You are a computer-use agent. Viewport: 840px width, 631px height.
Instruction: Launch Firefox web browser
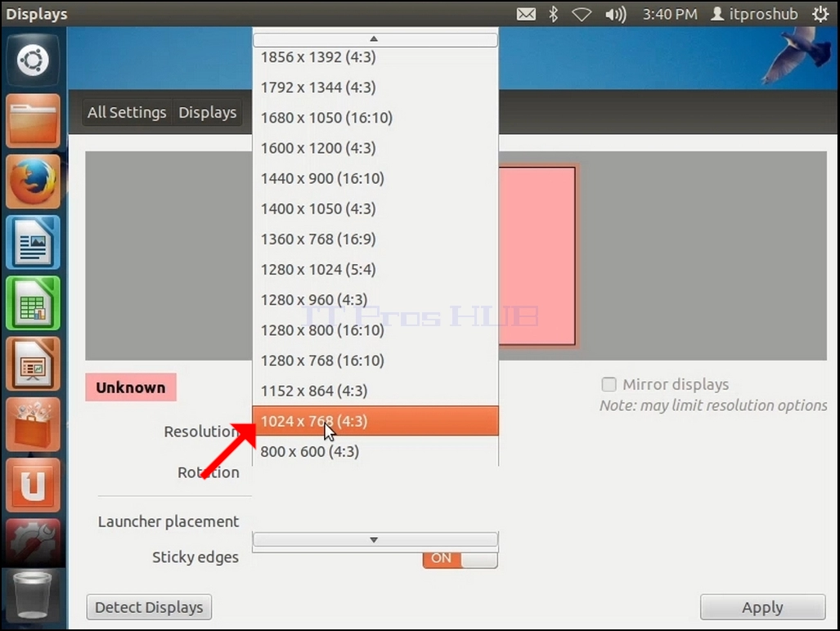pyautogui.click(x=34, y=181)
